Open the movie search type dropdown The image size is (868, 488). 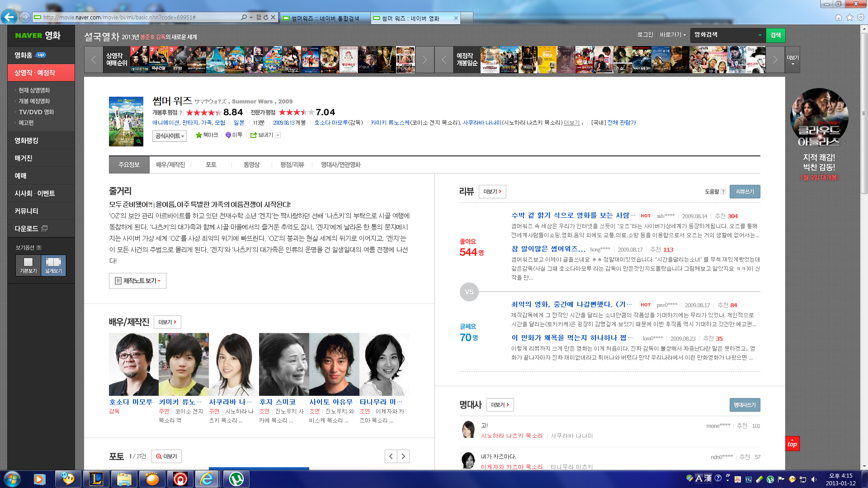[760, 35]
